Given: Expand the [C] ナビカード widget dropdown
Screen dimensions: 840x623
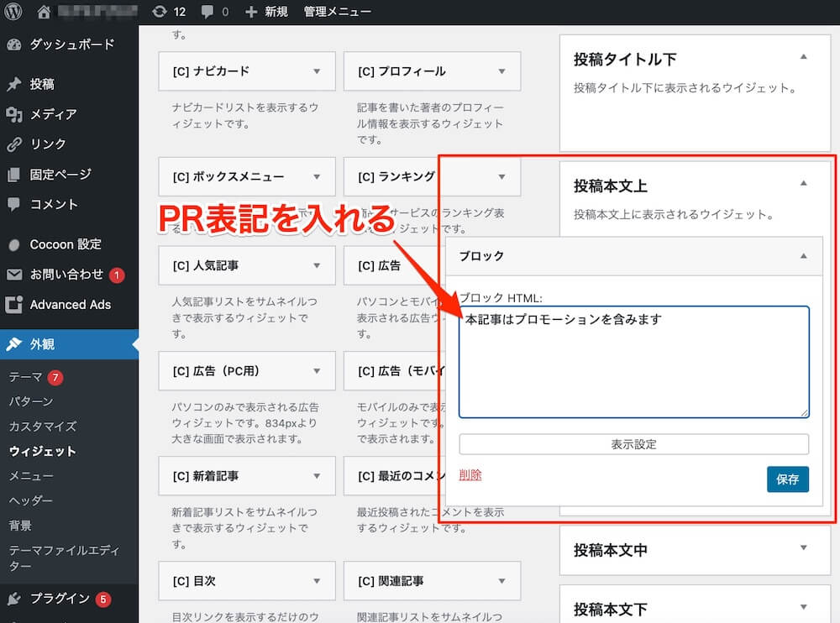Looking at the screenshot, I should pos(318,71).
